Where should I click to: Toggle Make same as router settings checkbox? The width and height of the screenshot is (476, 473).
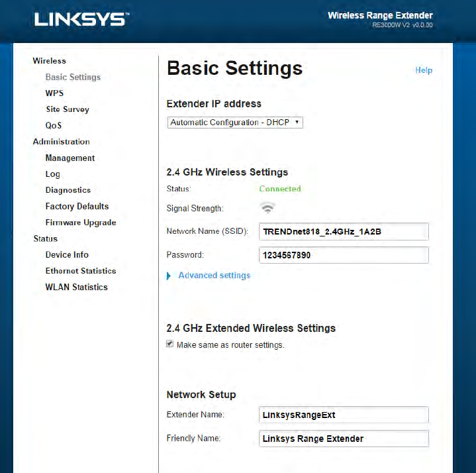click(x=169, y=344)
